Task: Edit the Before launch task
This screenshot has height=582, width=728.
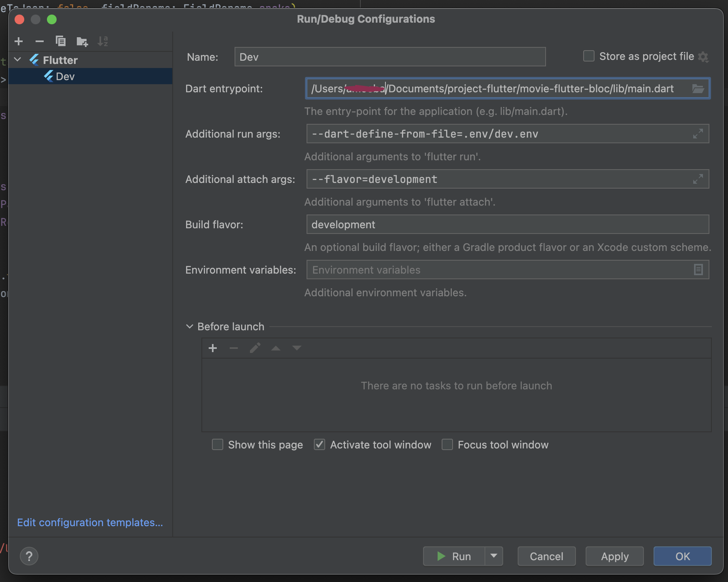Action: click(255, 348)
